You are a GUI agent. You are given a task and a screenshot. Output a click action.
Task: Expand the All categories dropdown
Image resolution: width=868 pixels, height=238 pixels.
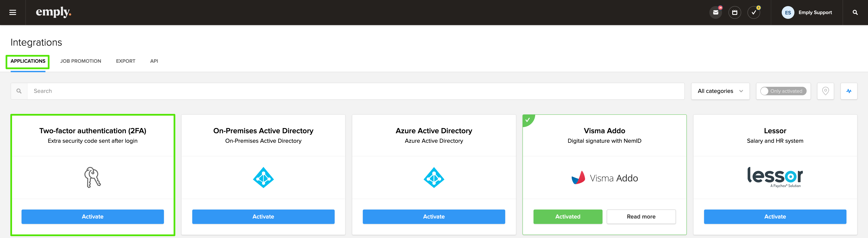click(x=720, y=91)
